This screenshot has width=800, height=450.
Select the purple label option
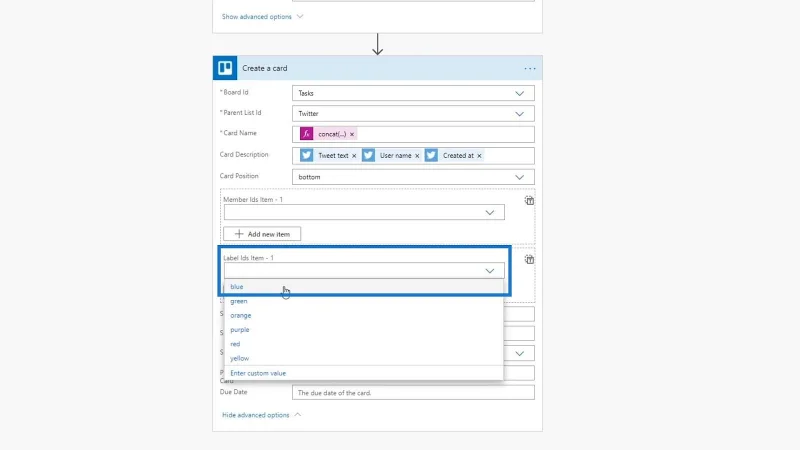364,330
